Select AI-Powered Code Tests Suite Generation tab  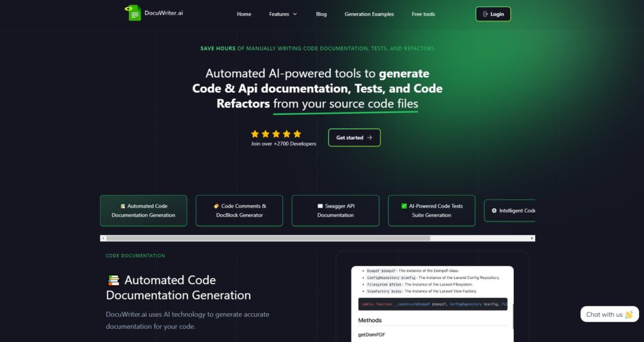[x=431, y=211]
